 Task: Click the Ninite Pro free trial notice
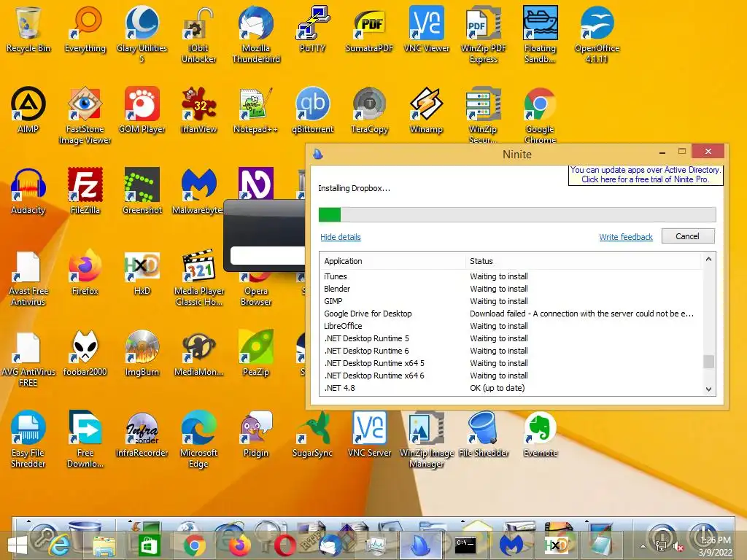(646, 175)
